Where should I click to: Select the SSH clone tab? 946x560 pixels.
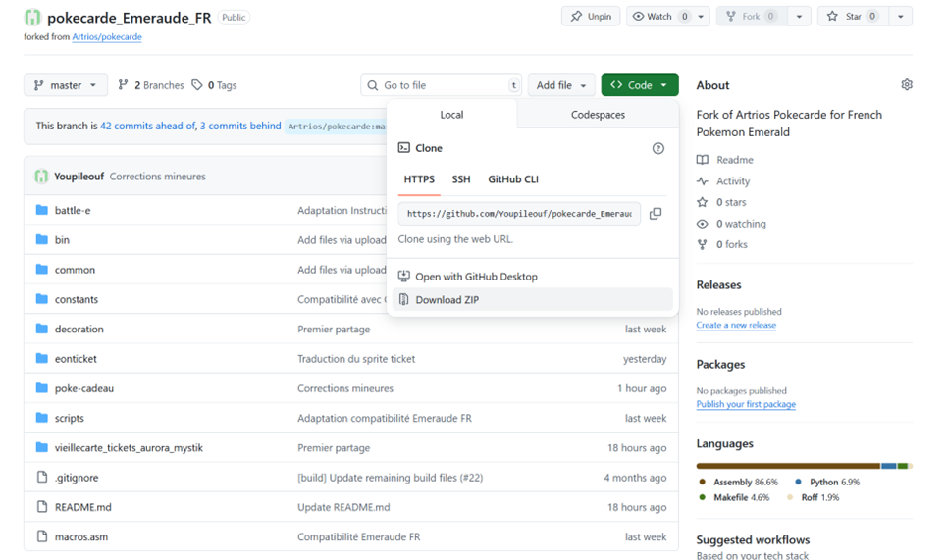[x=461, y=179]
